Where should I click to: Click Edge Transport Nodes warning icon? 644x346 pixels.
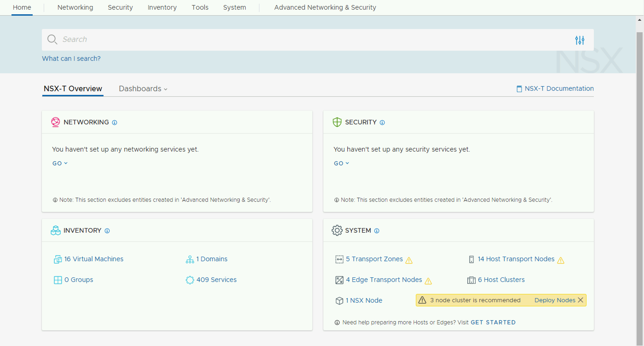(x=428, y=281)
